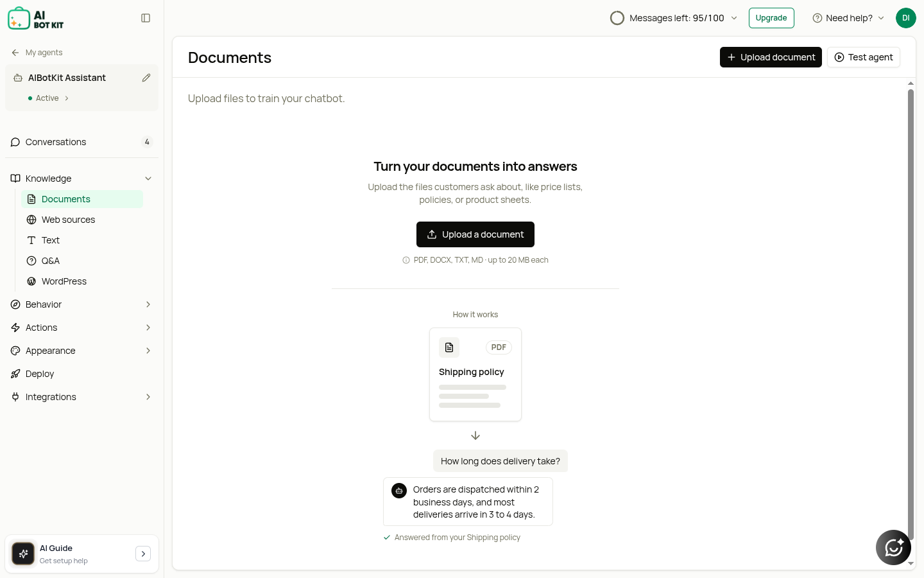
Task: Expand the Integrations menu
Action: (x=148, y=397)
